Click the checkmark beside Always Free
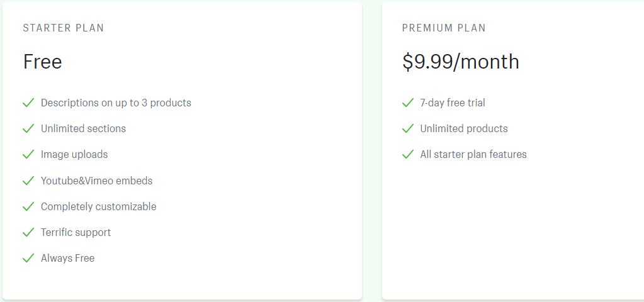 (x=28, y=258)
